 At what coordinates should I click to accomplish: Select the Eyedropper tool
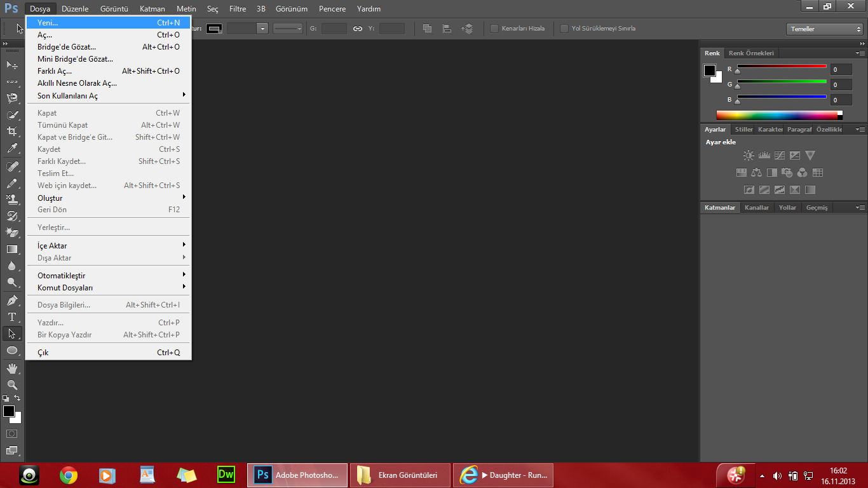[12, 148]
